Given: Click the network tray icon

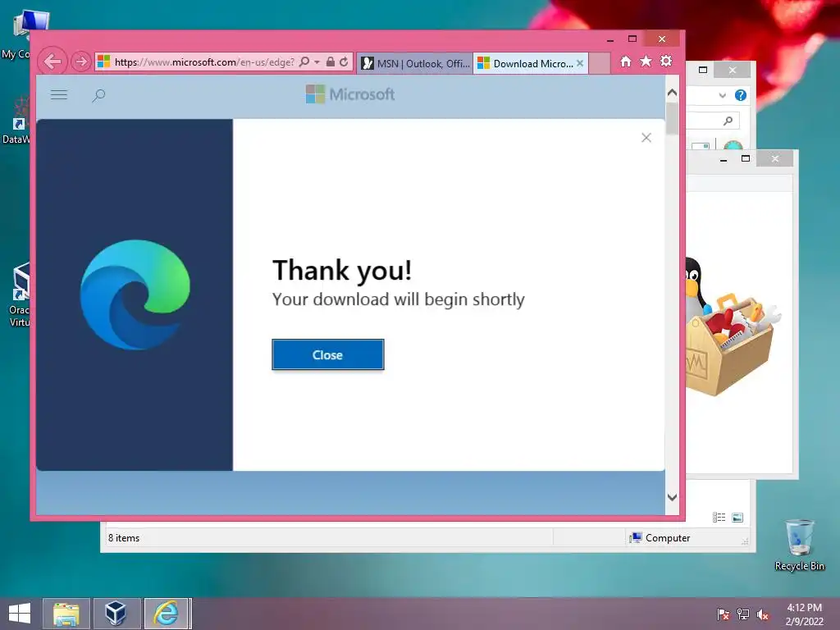Looking at the screenshot, I should pos(743,614).
